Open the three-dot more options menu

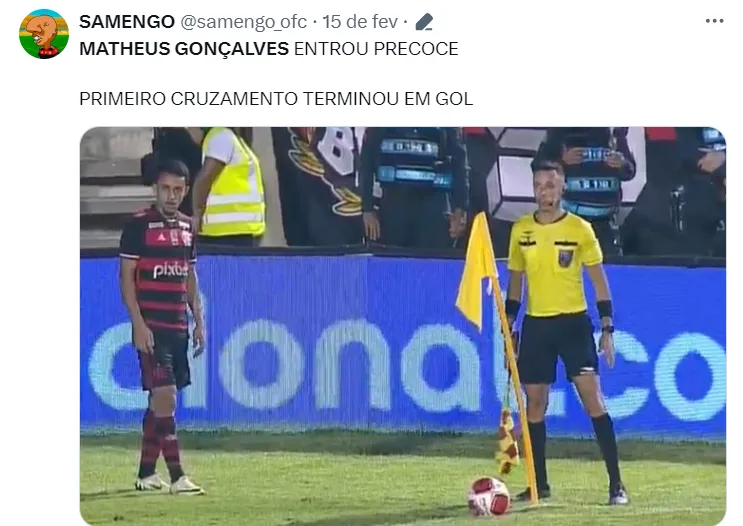coord(714,21)
